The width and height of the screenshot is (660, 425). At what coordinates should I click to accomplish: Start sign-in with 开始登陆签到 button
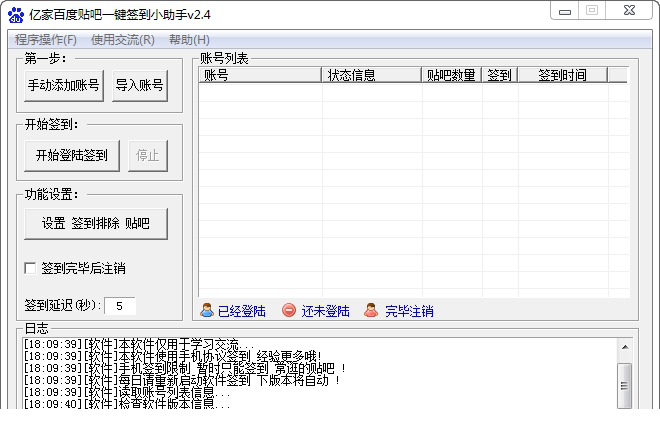[72, 156]
